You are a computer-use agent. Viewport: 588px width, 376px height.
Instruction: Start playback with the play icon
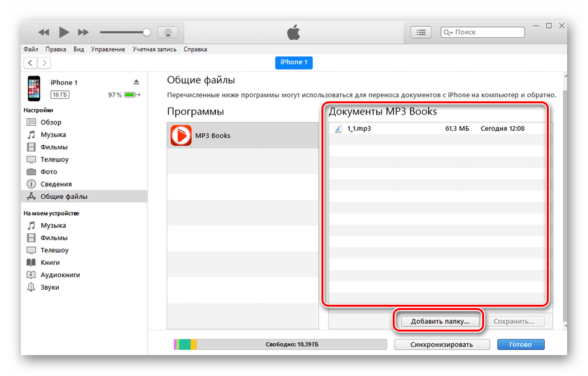tap(64, 32)
